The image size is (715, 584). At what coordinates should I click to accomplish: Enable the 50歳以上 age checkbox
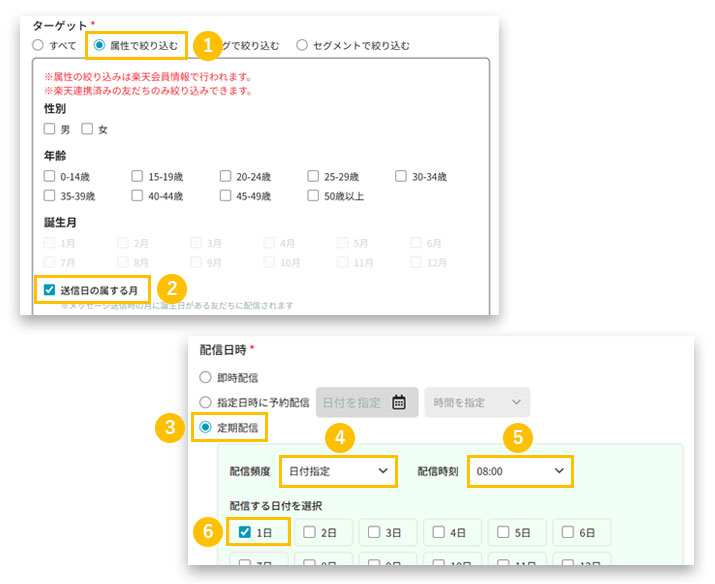(x=314, y=196)
